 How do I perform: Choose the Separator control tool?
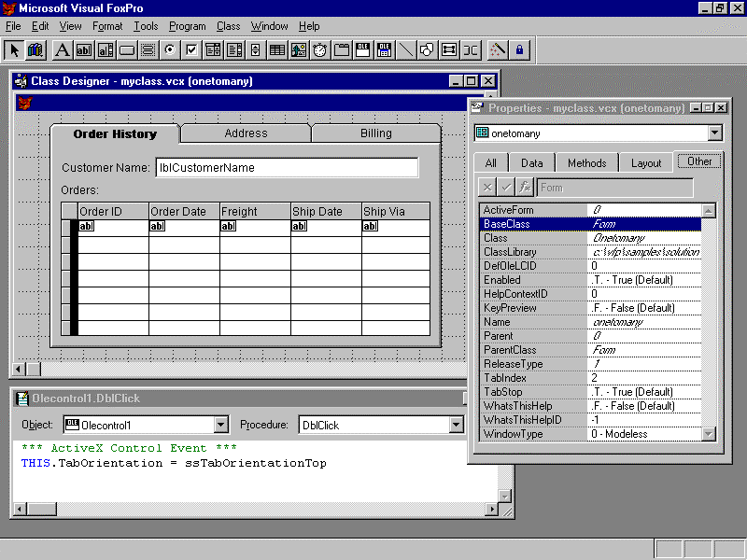click(471, 50)
